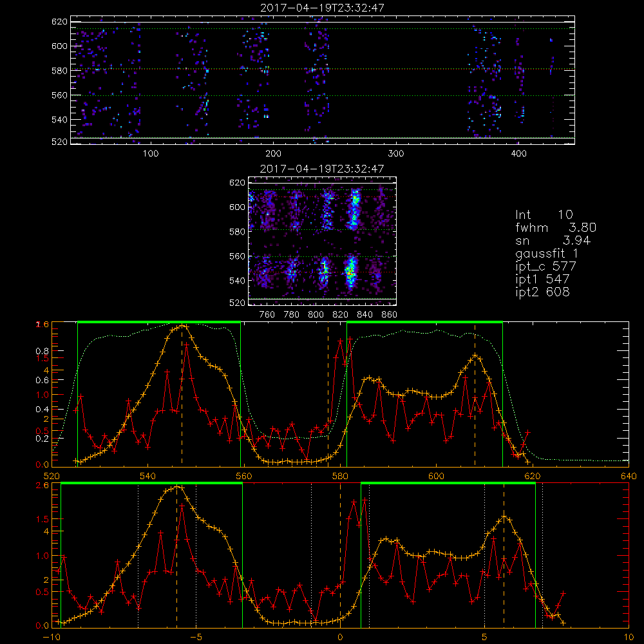Viewport: 644px width, 644px height.
Task: Click x-axis label '400' under the wide top image
Action: (x=518, y=154)
